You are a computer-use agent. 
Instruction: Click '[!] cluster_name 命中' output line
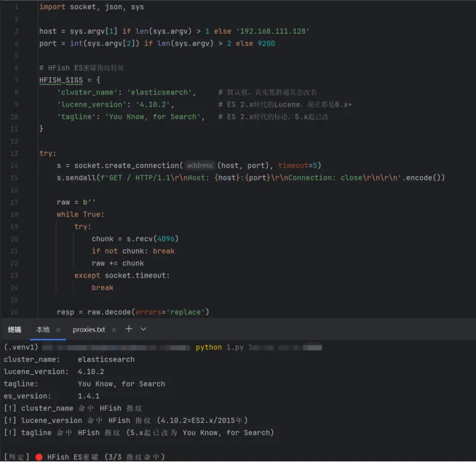point(73,408)
